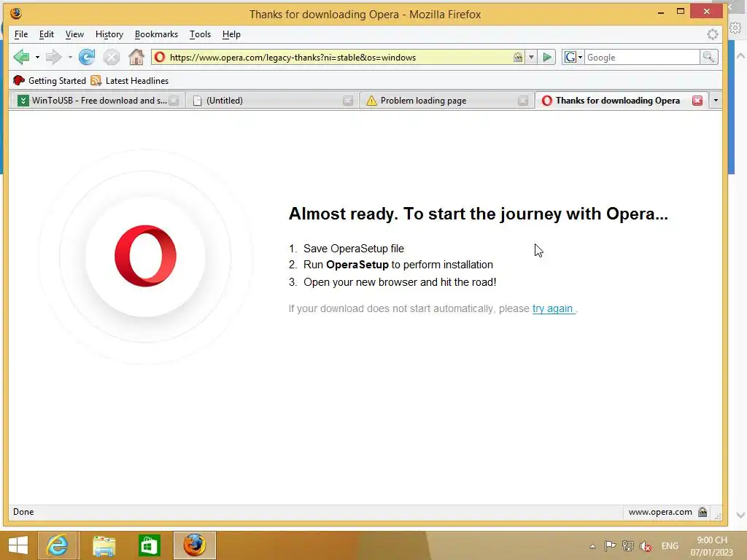Launch Internet Explorer from taskbar

coord(58,545)
